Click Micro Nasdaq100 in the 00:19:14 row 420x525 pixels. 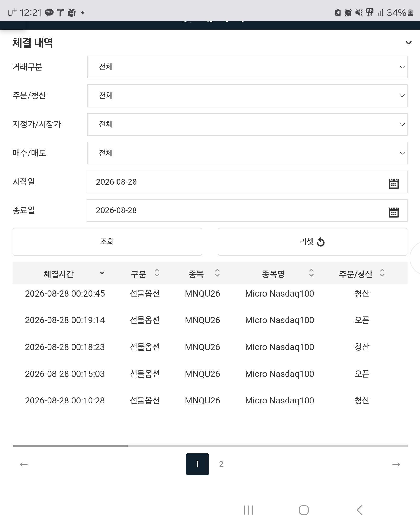pos(279,321)
